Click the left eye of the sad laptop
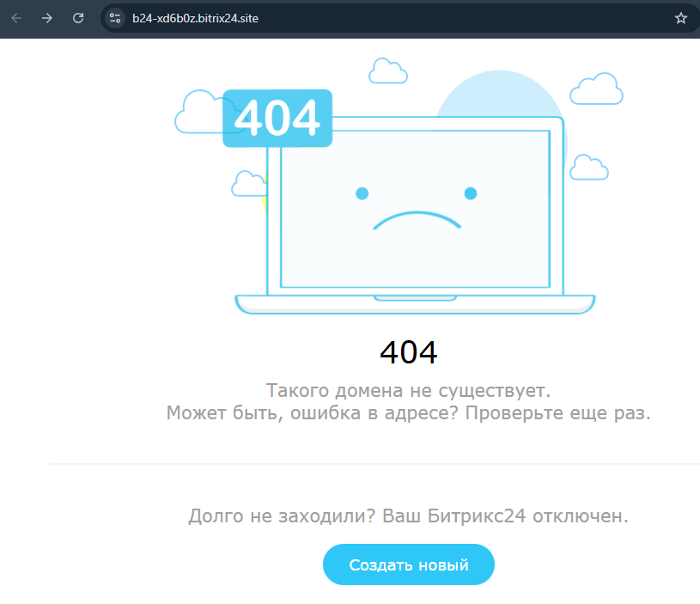 tap(362, 192)
